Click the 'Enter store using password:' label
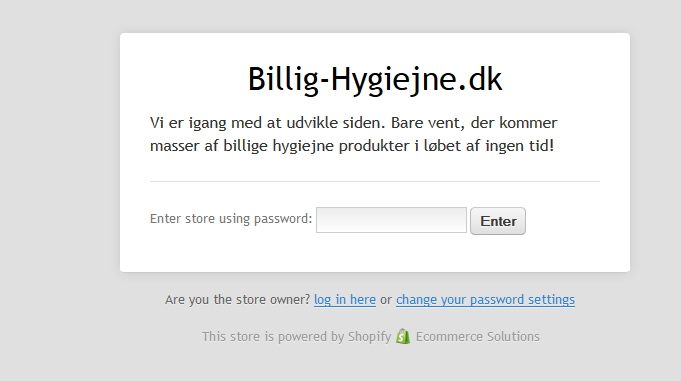 tap(231, 219)
